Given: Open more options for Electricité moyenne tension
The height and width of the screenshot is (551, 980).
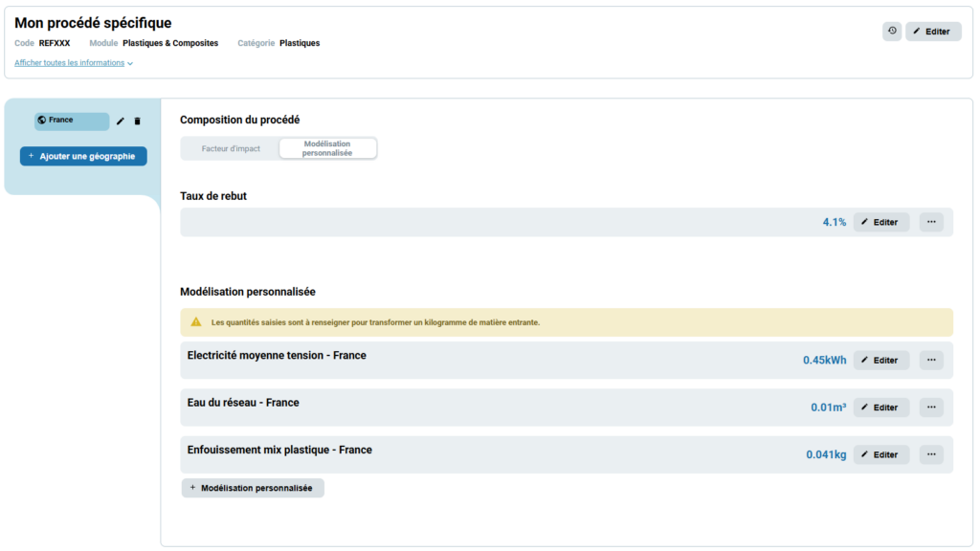Looking at the screenshot, I should click(931, 361).
